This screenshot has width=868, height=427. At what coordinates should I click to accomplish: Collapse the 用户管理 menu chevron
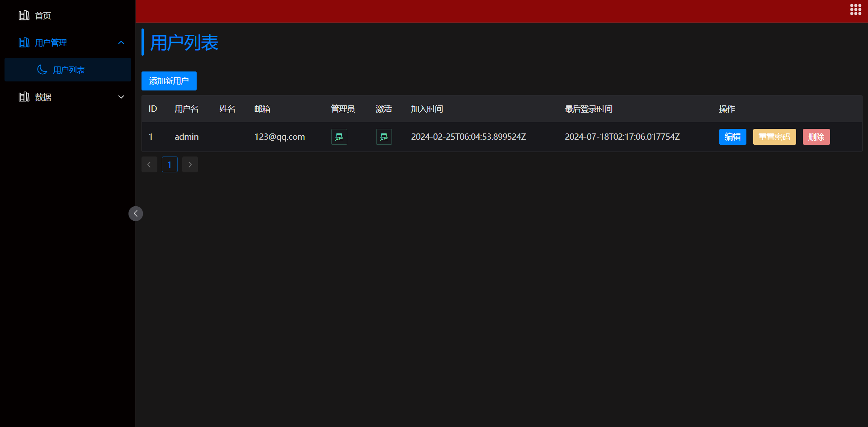(x=121, y=42)
